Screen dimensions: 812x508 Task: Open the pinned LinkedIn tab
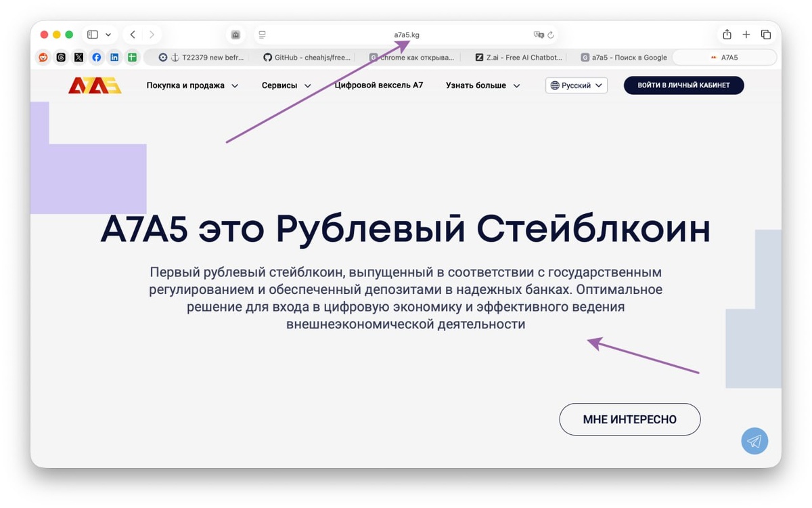pyautogui.click(x=114, y=58)
